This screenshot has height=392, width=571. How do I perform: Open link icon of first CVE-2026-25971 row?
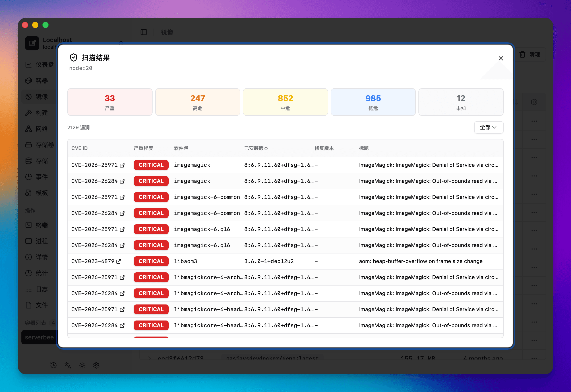tap(122, 165)
